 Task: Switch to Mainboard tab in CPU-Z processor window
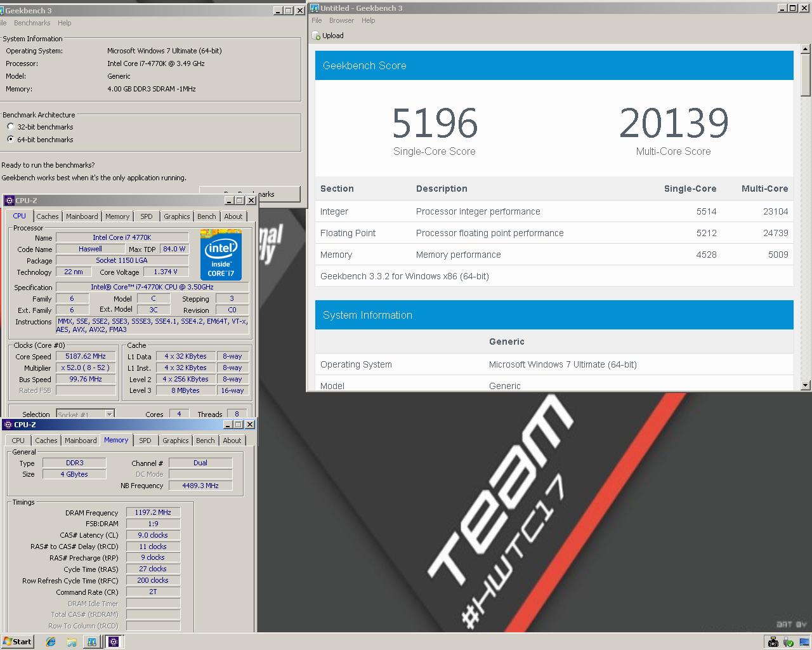point(82,216)
